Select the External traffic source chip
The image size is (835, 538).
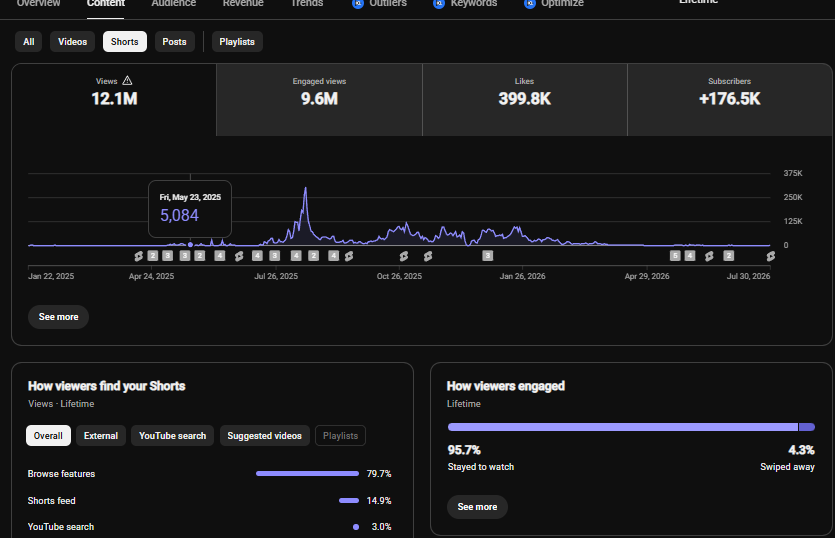tap(101, 436)
